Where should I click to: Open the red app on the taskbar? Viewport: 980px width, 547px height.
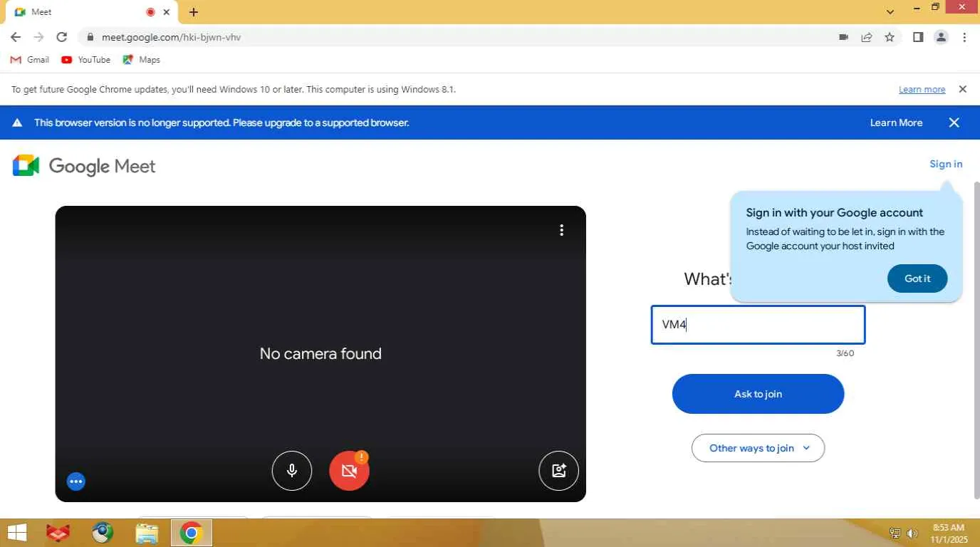(x=58, y=533)
